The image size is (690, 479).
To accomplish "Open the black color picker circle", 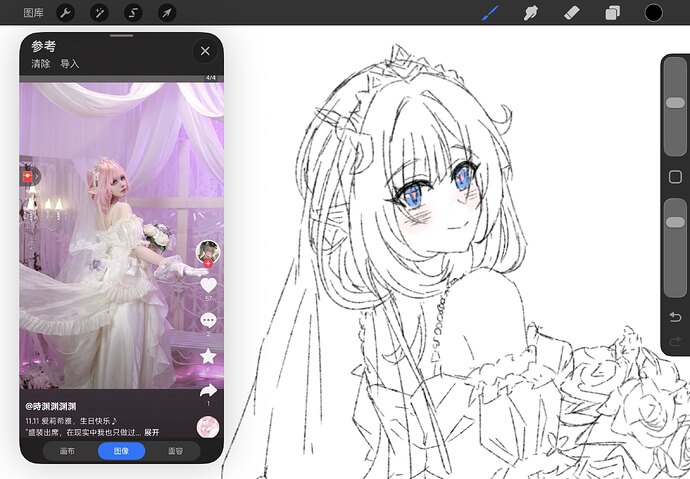I will point(653,12).
